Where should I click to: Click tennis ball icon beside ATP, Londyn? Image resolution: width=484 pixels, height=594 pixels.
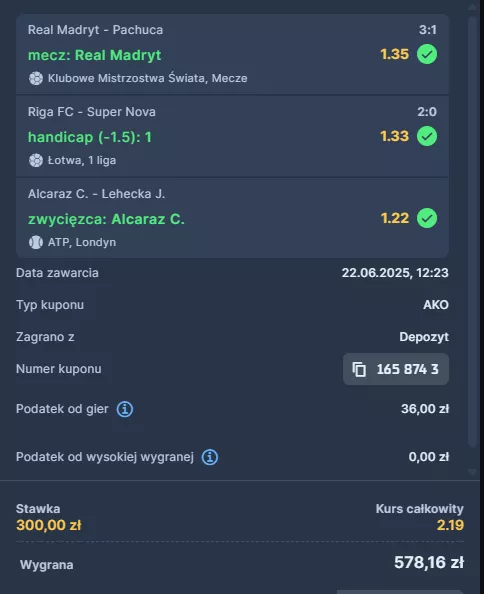pyautogui.click(x=36, y=242)
